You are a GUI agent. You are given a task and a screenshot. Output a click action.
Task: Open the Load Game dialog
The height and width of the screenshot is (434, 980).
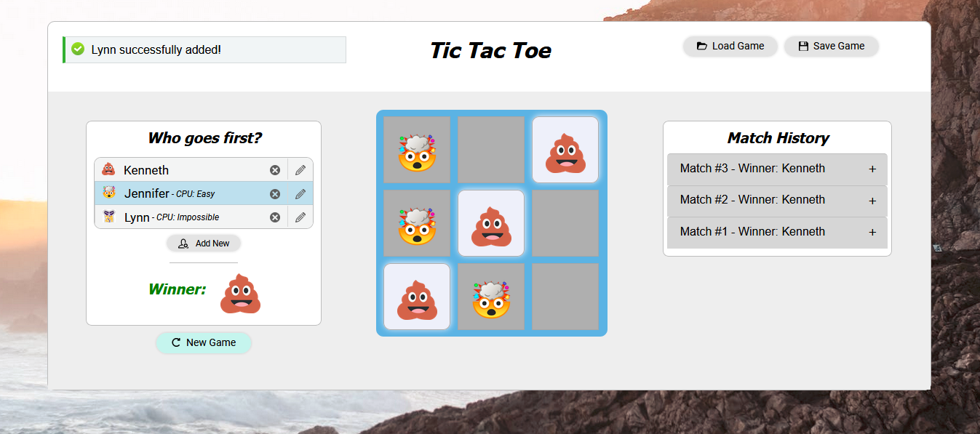click(x=730, y=46)
